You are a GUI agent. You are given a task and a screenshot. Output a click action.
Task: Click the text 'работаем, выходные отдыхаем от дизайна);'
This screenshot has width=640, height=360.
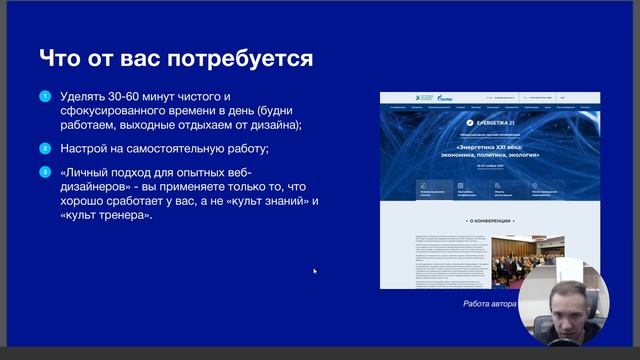pyautogui.click(x=181, y=125)
